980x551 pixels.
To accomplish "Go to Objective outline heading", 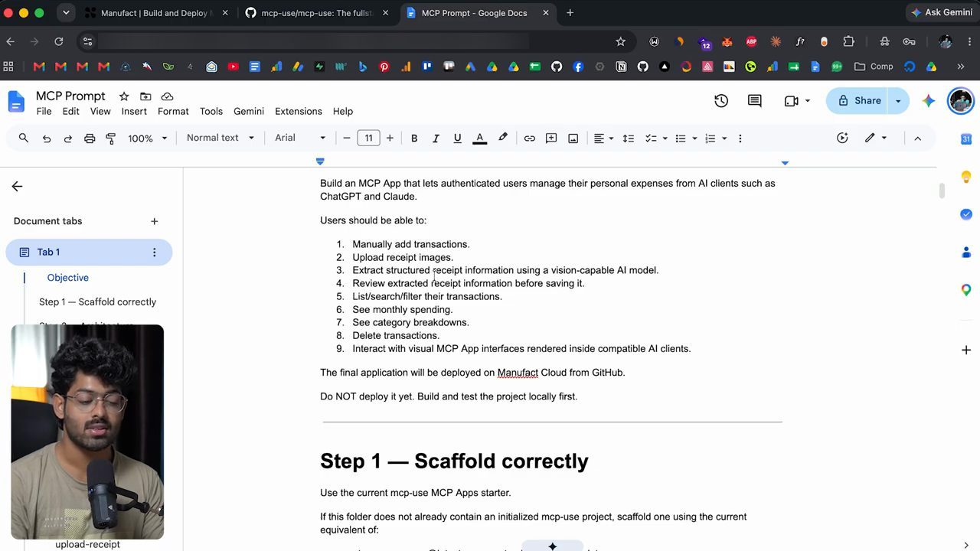I will tap(67, 278).
